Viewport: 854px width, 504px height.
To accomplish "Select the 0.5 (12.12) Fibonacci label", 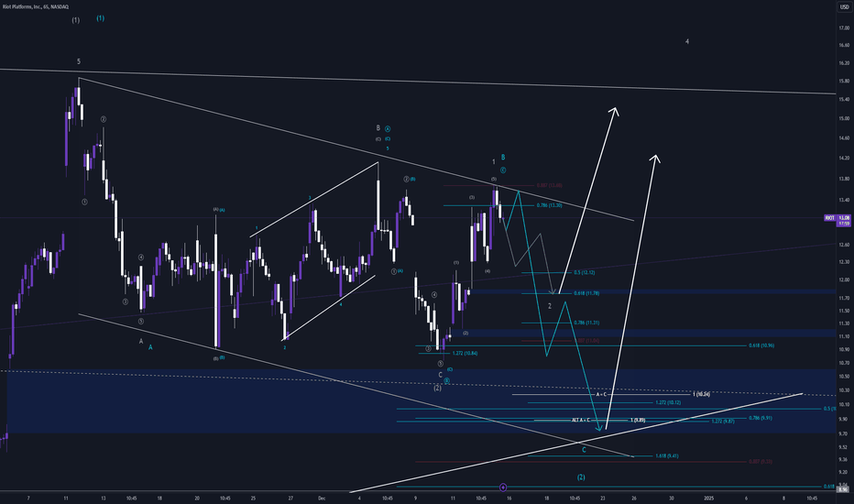I will (585, 272).
